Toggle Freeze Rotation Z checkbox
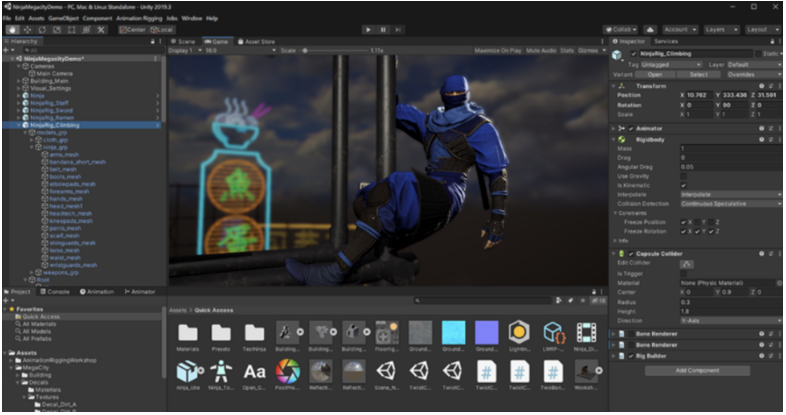This screenshot has height=415, width=786. (x=711, y=232)
